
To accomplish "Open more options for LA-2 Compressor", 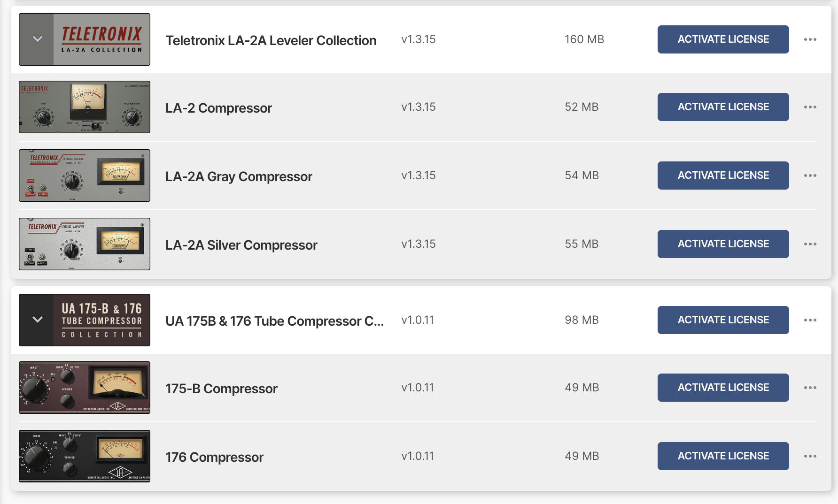I will click(810, 107).
